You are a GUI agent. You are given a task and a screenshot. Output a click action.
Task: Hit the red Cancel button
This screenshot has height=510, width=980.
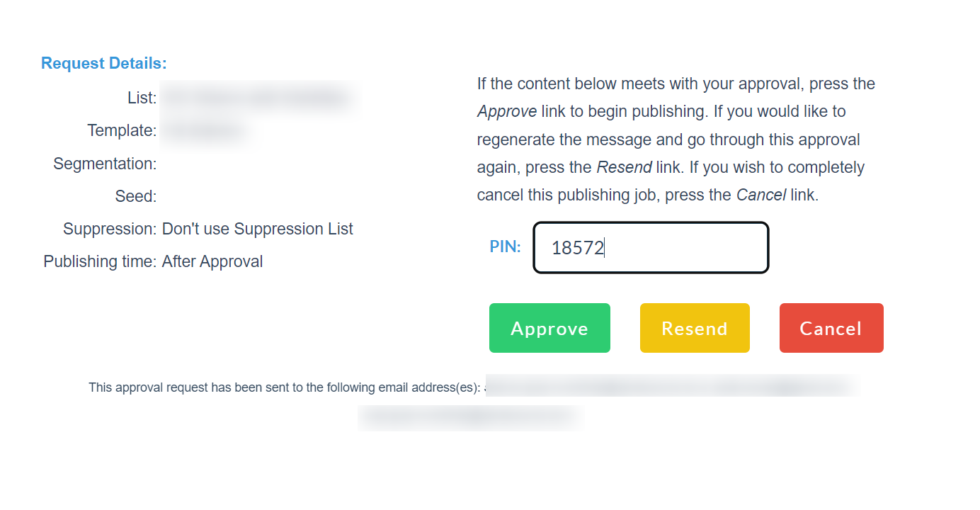[831, 328]
